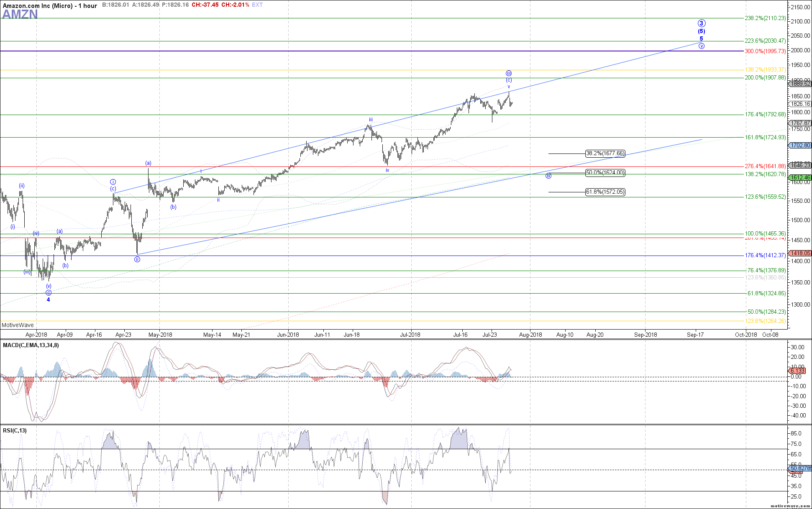This screenshot has width=812, height=509.
Task: Click the boxed 38.2%(1677.66) retracement label
Action: pos(605,153)
